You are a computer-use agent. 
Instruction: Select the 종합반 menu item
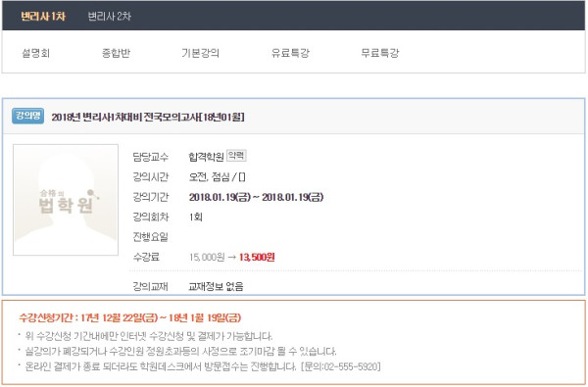(x=116, y=53)
